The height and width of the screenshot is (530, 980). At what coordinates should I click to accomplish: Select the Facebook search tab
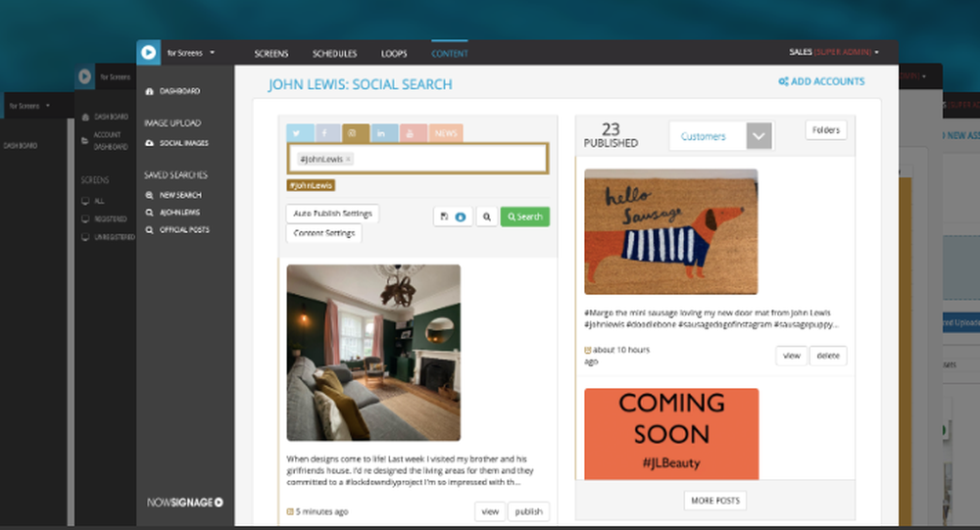[327, 133]
